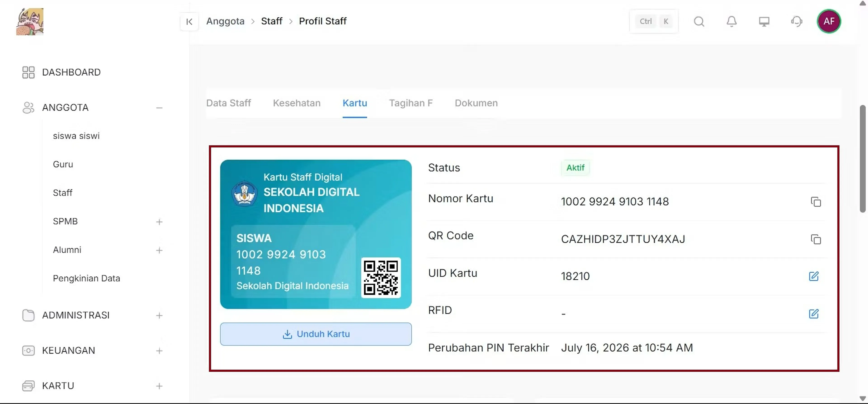Screen dimensions: 868x404
Task: Expand the Alumni submenu
Action: pos(159,250)
